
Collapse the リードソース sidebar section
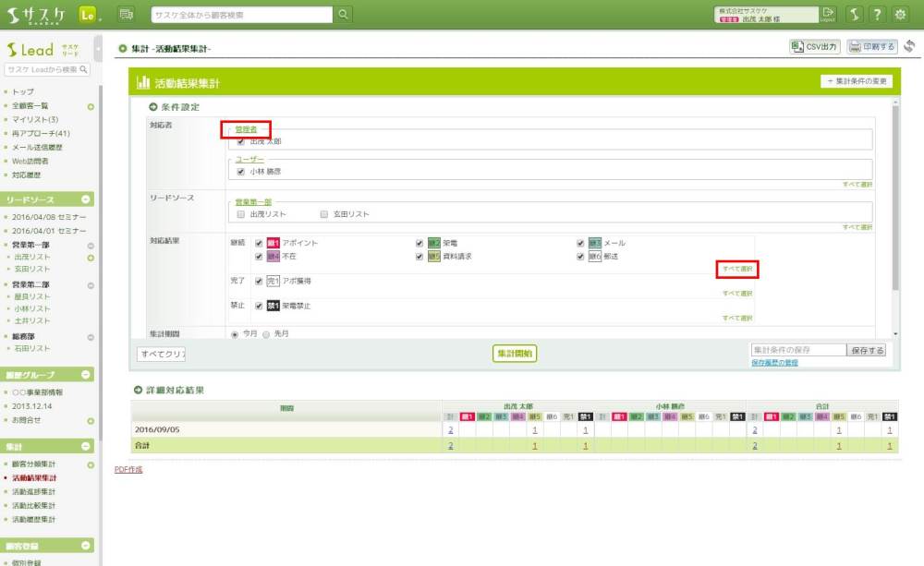[85, 199]
